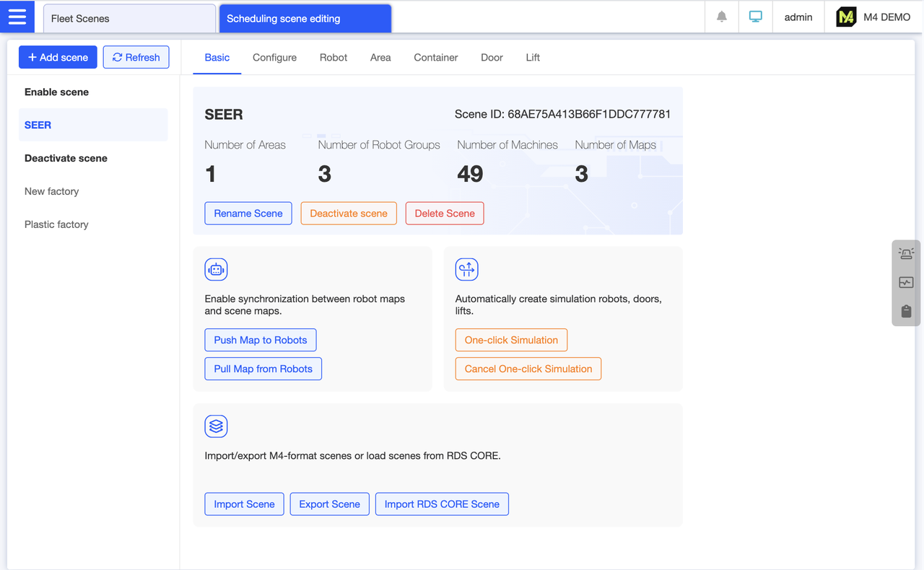The height and width of the screenshot is (570, 924).
Task: Switch to the Configure tab
Action: point(274,58)
